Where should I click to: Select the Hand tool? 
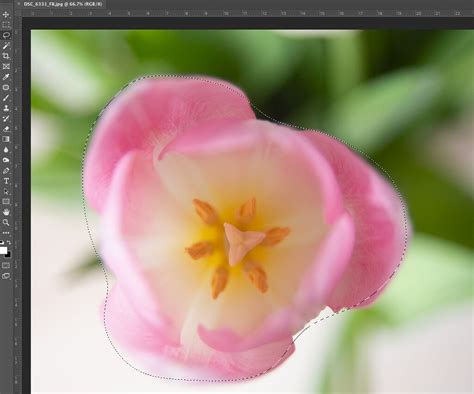6,212
